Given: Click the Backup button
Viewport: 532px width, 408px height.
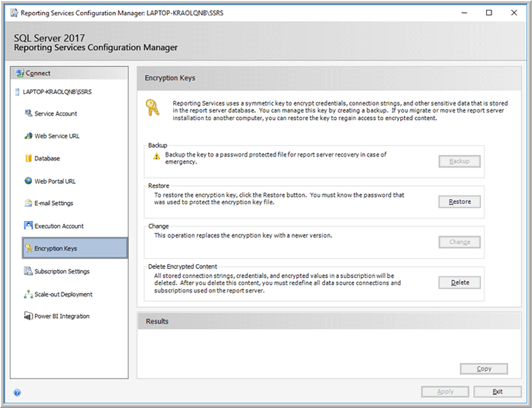Looking at the screenshot, I should pos(460,161).
